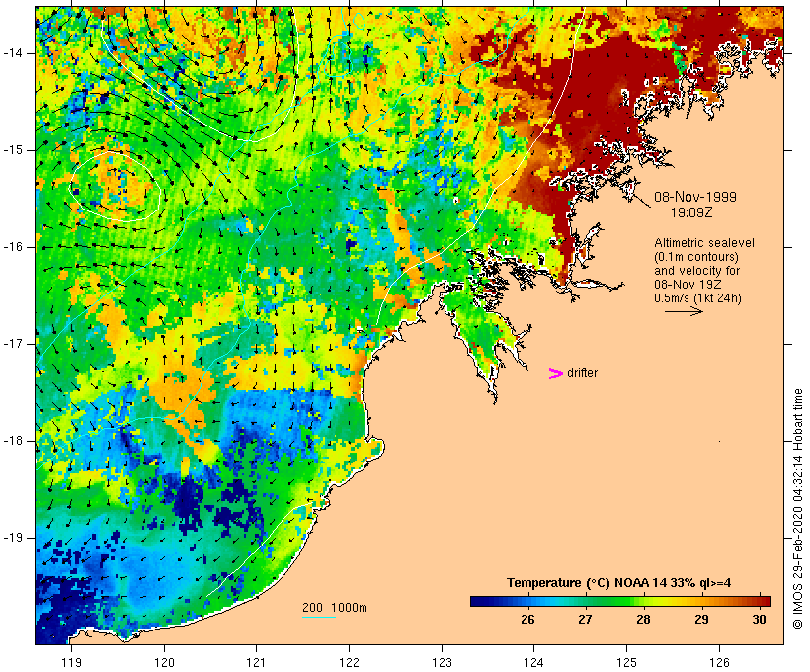Click the '19:09Z' time text
Screen dimensions: 810x672
tap(691, 212)
